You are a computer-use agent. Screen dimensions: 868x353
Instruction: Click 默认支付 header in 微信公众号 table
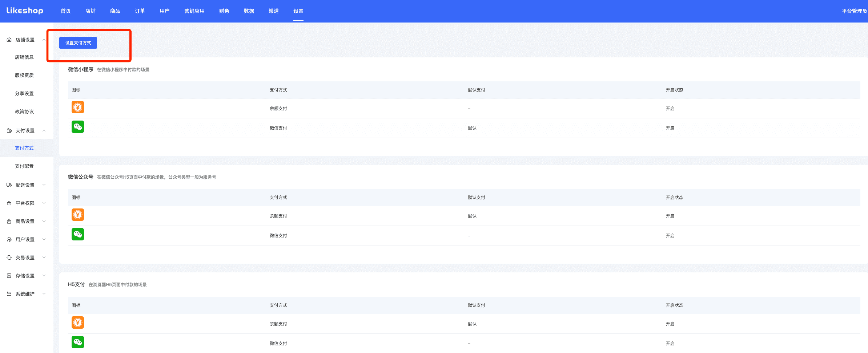(x=477, y=197)
